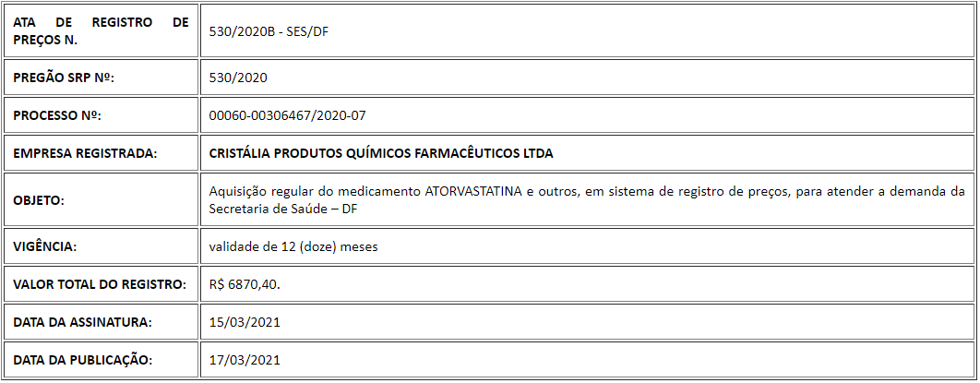Select the signature date 15/03/2021

[245, 322]
